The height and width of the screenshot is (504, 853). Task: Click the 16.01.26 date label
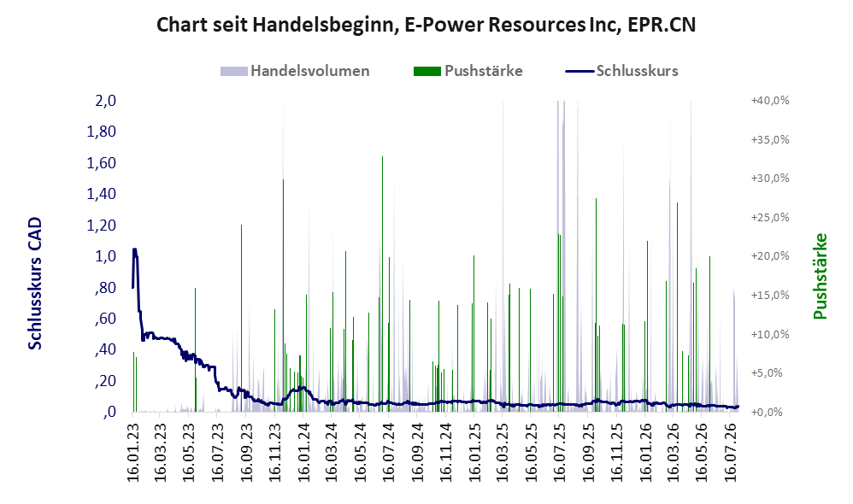coord(644,453)
